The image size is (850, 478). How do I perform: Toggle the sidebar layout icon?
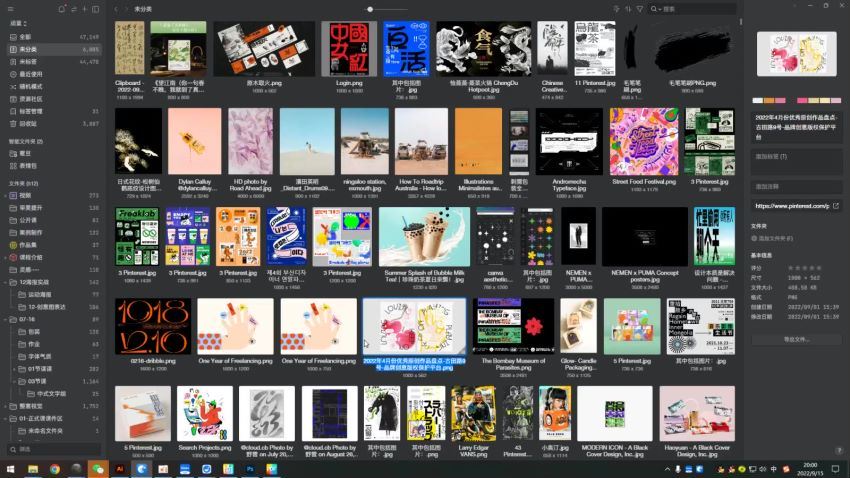[x=96, y=9]
